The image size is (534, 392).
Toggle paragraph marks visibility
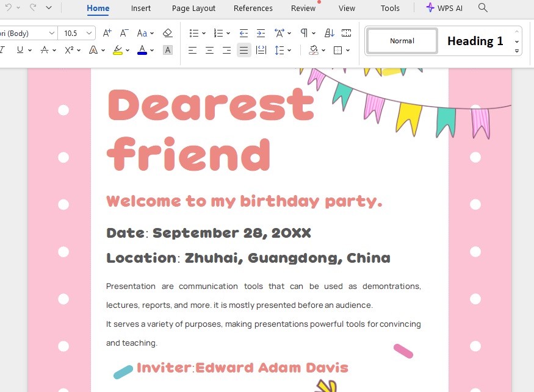(x=305, y=32)
